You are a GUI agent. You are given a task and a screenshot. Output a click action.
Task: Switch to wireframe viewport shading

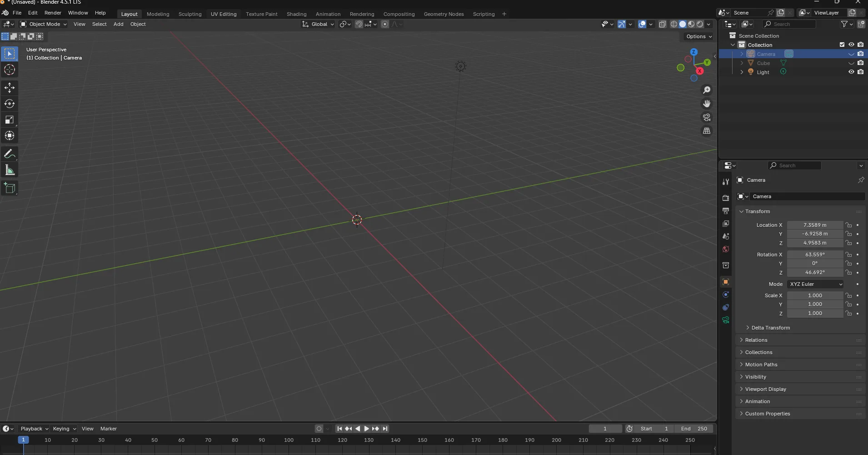point(674,24)
